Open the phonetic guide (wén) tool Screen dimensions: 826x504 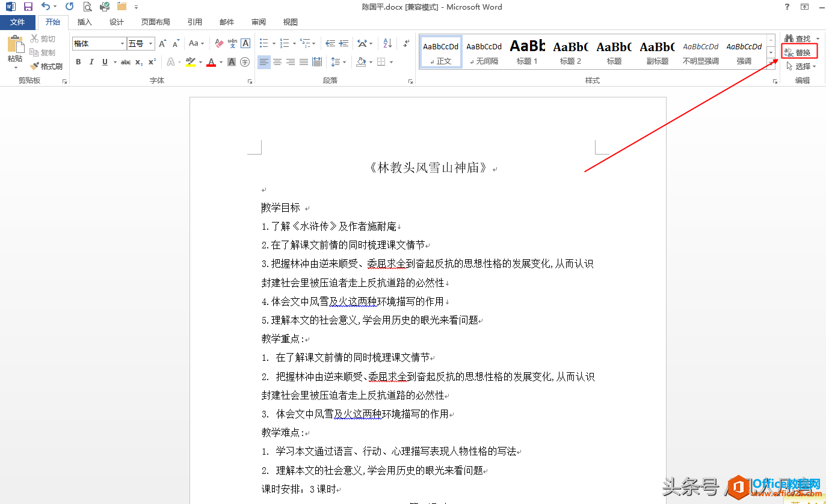tap(232, 44)
